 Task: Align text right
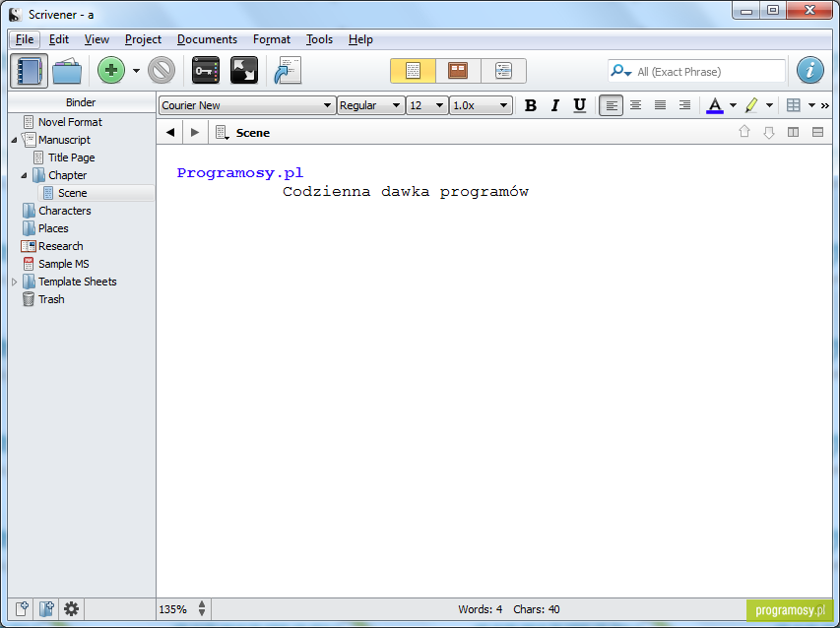pos(684,105)
